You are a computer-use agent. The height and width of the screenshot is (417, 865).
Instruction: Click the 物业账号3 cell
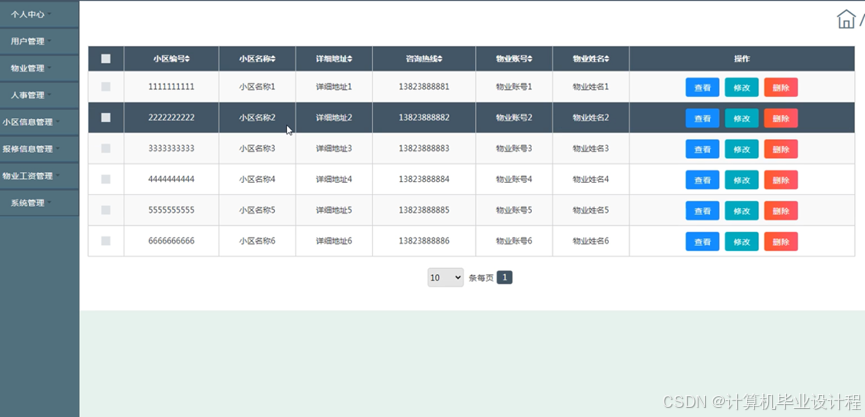point(514,148)
